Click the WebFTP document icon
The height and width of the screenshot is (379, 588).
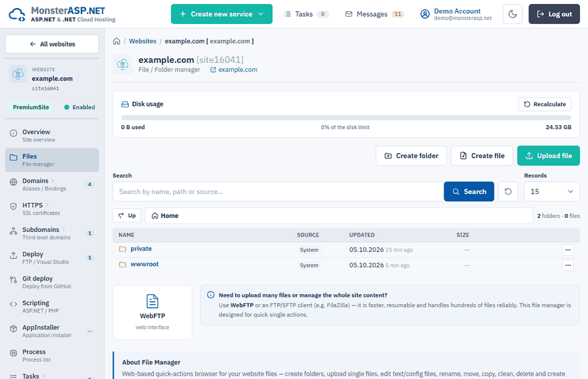pos(152,301)
